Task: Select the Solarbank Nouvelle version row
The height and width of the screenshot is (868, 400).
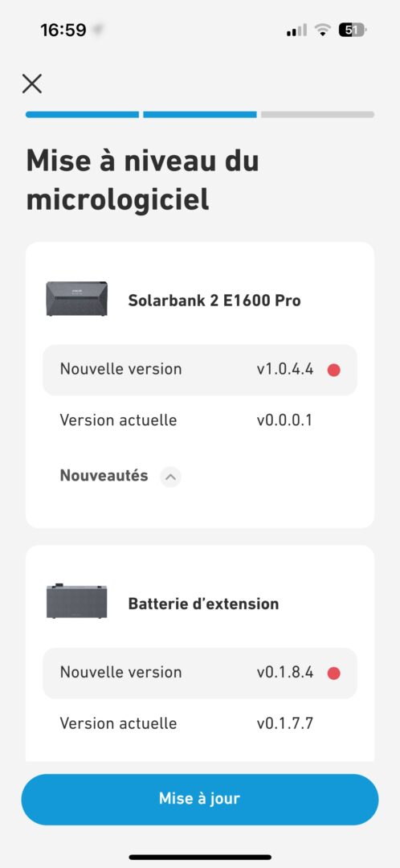Action: [x=200, y=370]
